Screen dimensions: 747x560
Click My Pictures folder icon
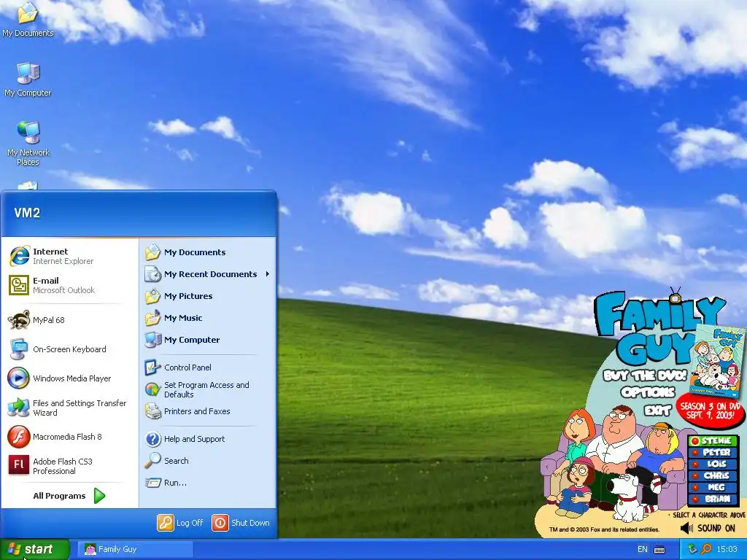153,296
